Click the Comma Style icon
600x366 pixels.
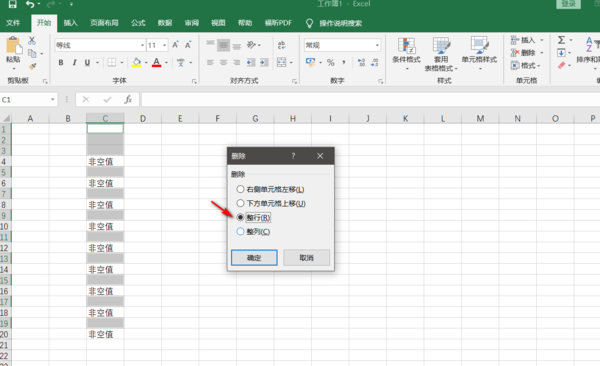click(344, 62)
